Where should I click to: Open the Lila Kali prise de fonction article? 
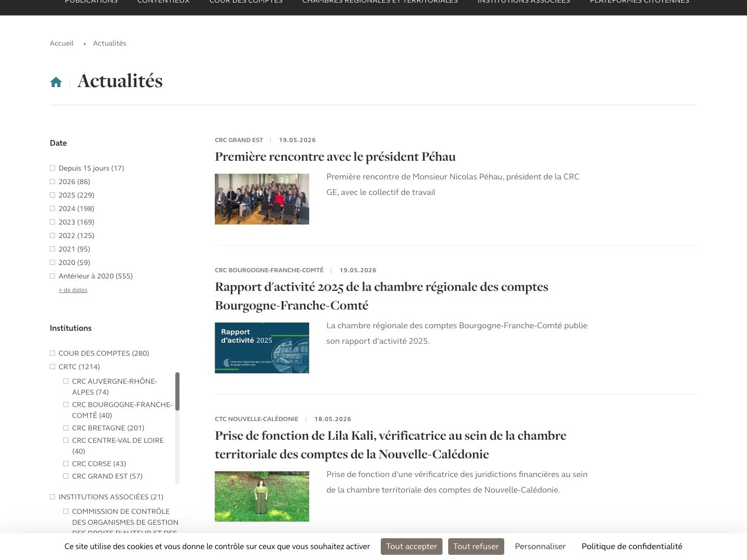pyautogui.click(x=391, y=445)
